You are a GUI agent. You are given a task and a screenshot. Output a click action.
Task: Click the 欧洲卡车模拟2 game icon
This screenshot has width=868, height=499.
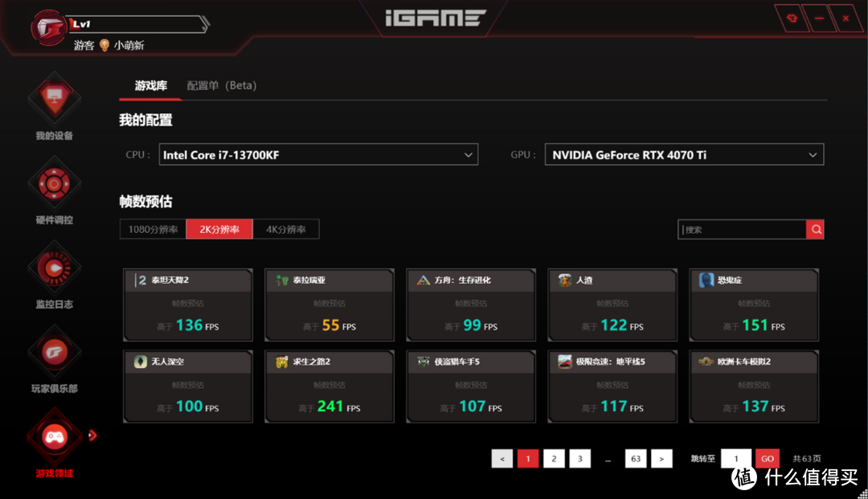pyautogui.click(x=706, y=362)
